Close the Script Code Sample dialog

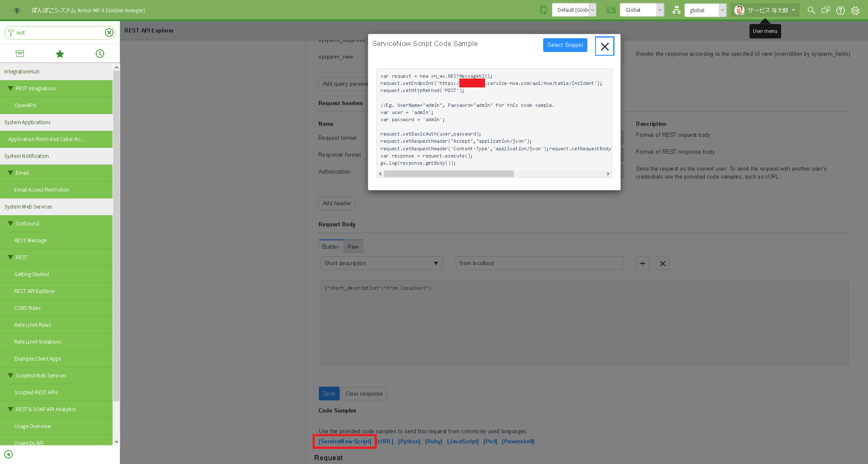[x=604, y=46]
